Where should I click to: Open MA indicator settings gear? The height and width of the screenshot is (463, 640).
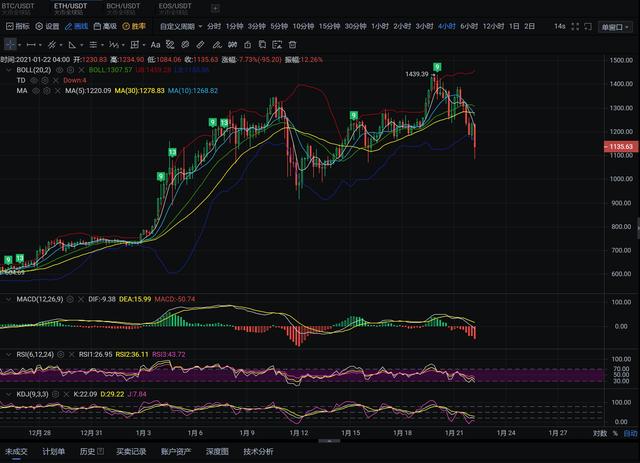pos(47,91)
